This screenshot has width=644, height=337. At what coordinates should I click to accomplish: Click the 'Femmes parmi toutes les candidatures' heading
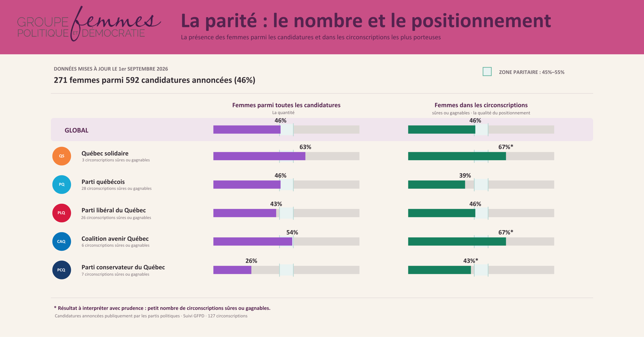286,105
